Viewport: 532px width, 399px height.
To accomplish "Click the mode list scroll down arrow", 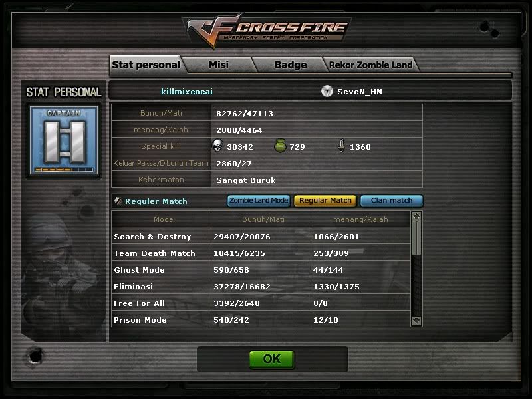I will [416, 321].
